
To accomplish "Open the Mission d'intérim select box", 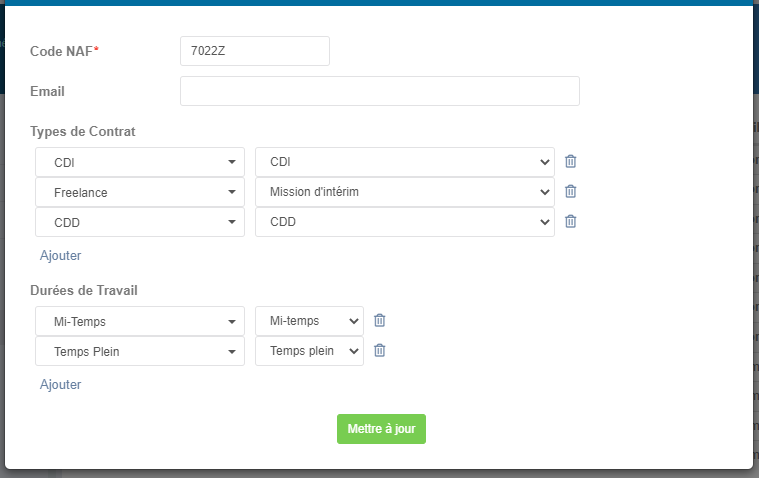I will point(405,192).
